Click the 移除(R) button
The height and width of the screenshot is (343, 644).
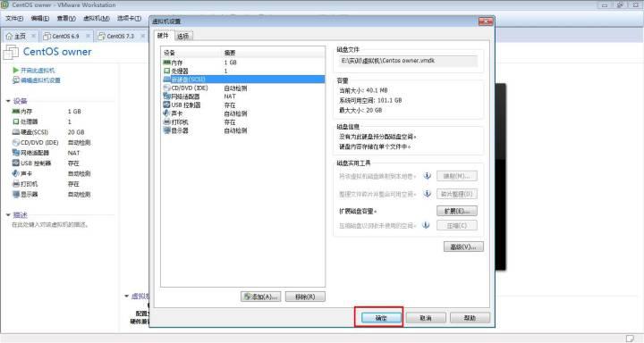[305, 297]
